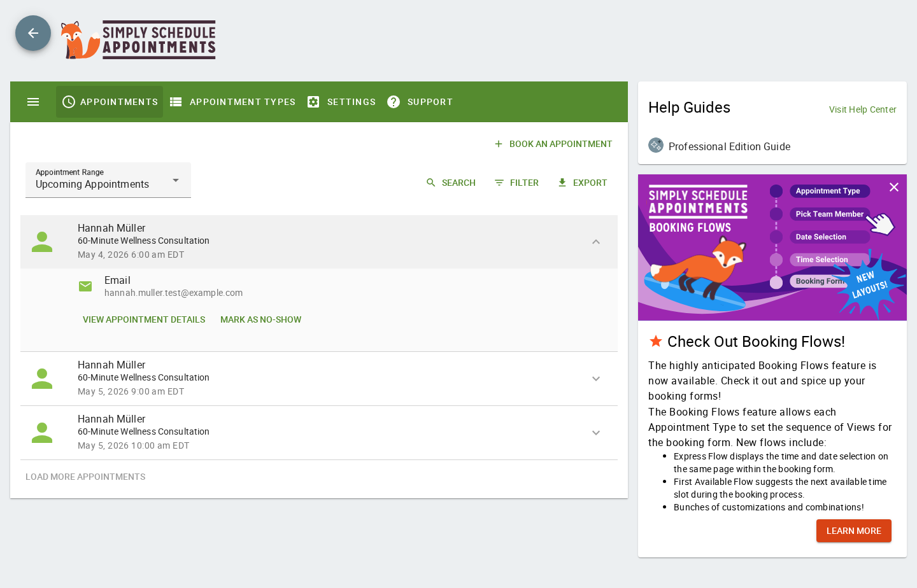Screen dimensions: 917x588
Task: Click person avatar for May 5 9:00 am appointment
Action: 42,379
